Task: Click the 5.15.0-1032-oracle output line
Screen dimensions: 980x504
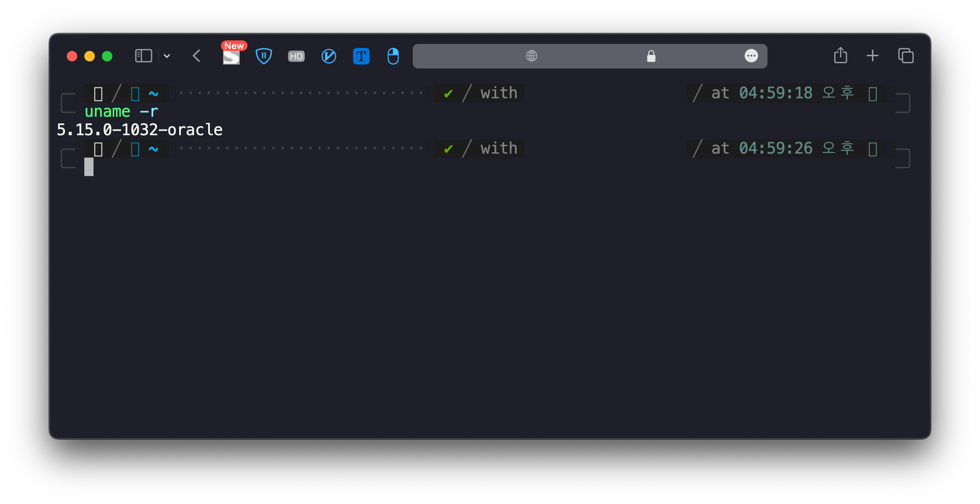Action: (x=140, y=130)
